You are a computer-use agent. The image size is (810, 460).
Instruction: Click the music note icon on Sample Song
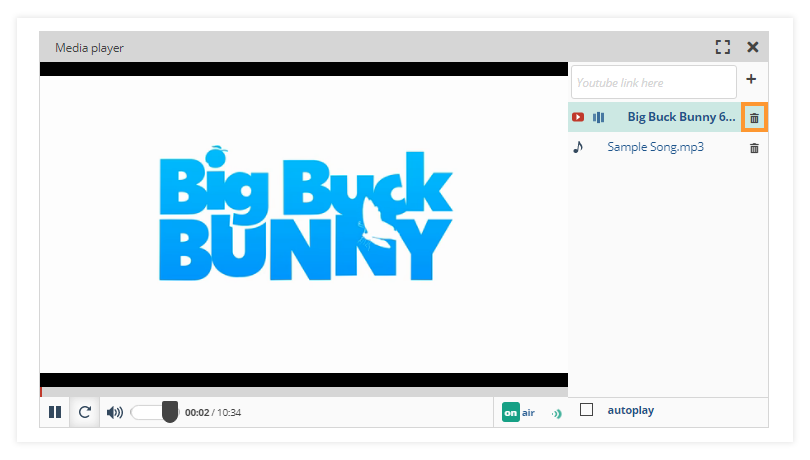coord(578,147)
